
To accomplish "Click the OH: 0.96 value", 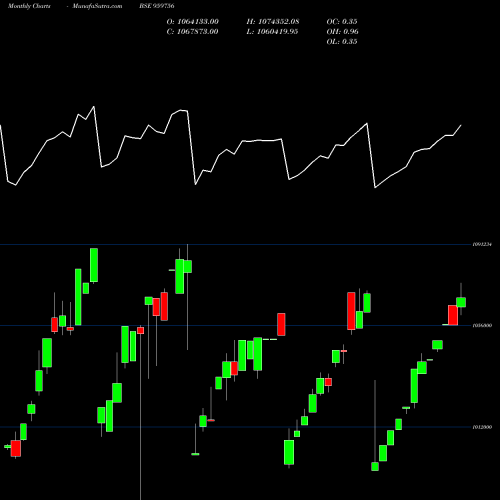I will tap(342, 32).
